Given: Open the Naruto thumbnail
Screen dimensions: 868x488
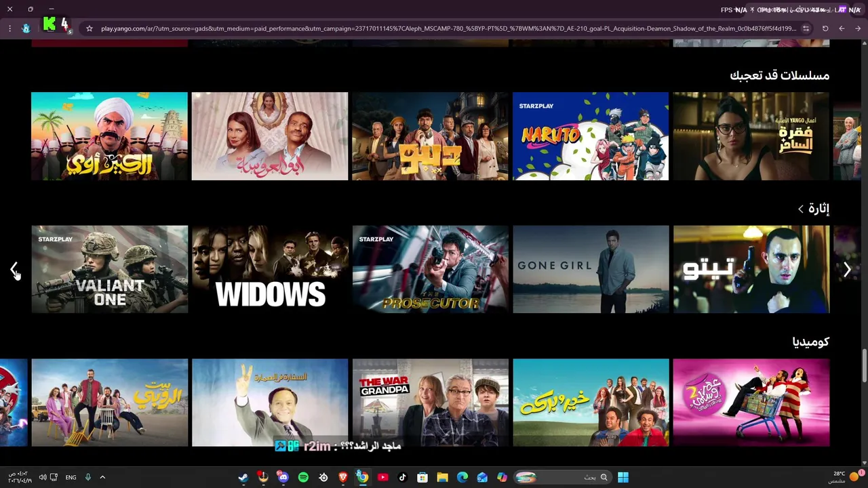Looking at the screenshot, I should 591,136.
